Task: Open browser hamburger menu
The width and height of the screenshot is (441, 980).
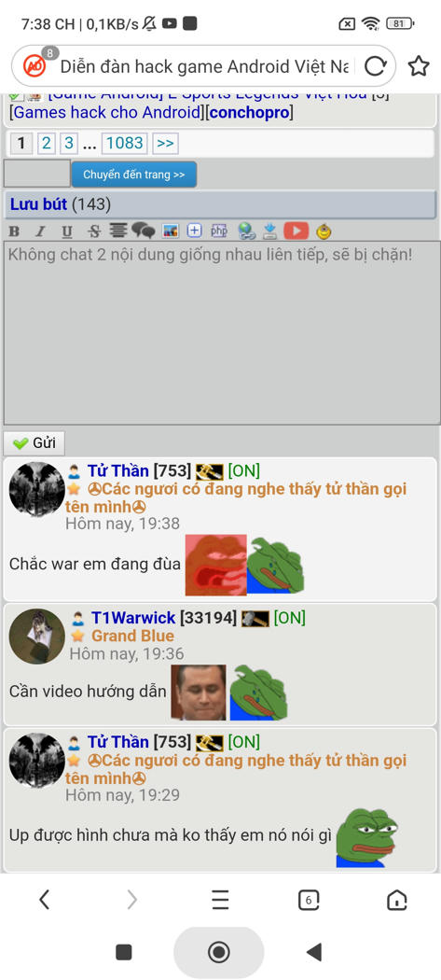Action: 220,900
